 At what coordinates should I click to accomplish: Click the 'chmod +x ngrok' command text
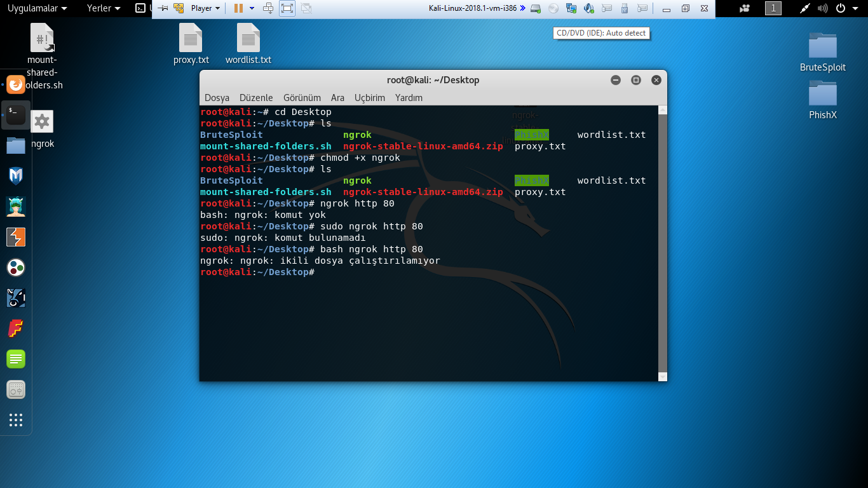pos(360,158)
